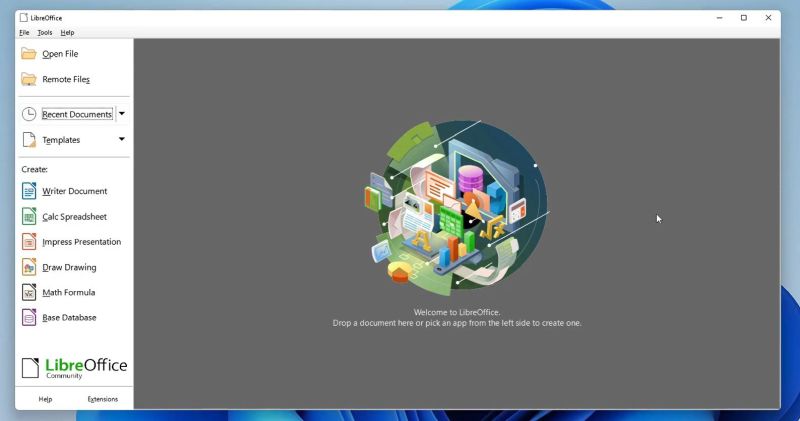Click the Calc Spreadsheet icon
The width and height of the screenshot is (800, 421).
coord(29,216)
